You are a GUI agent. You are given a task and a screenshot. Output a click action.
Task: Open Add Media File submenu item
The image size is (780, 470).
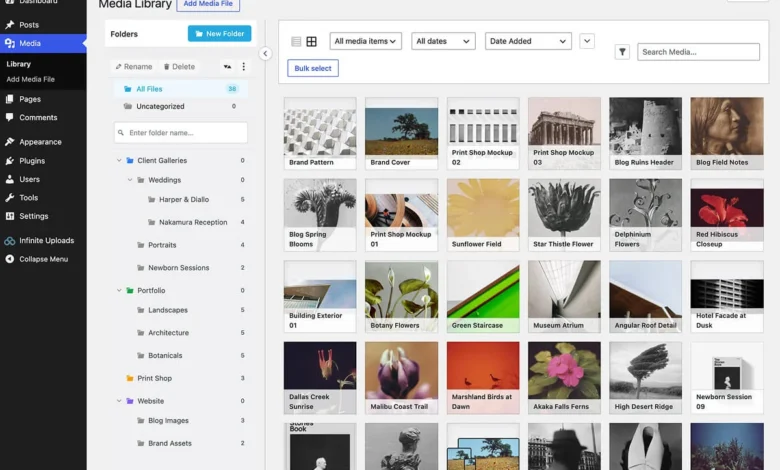point(30,79)
